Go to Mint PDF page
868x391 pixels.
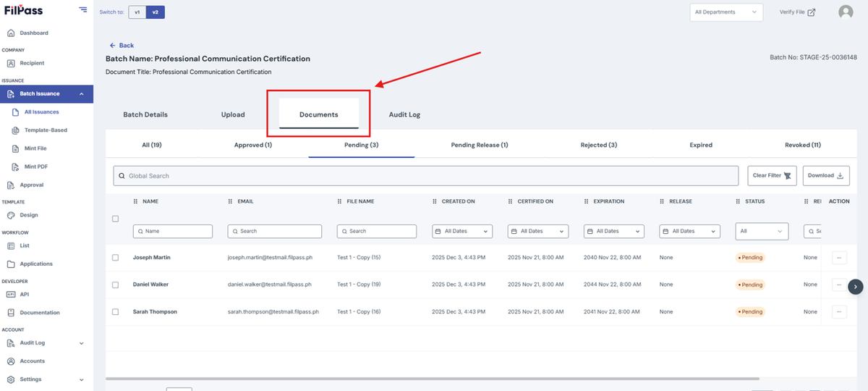coord(36,167)
